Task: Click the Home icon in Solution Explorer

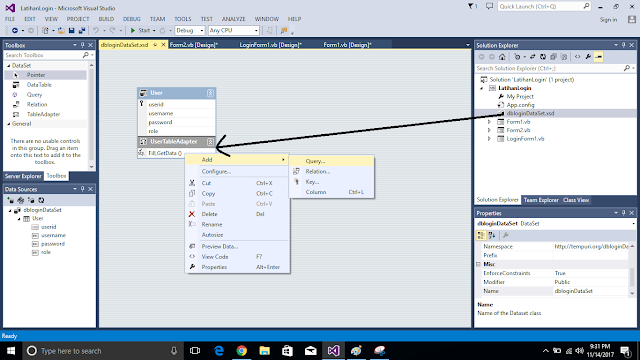Action: click(502, 57)
